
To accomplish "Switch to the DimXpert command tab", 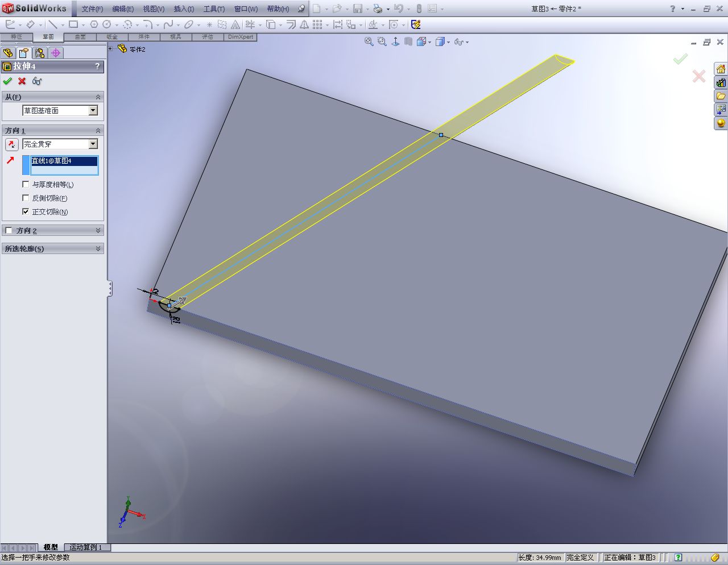I will pyautogui.click(x=241, y=37).
